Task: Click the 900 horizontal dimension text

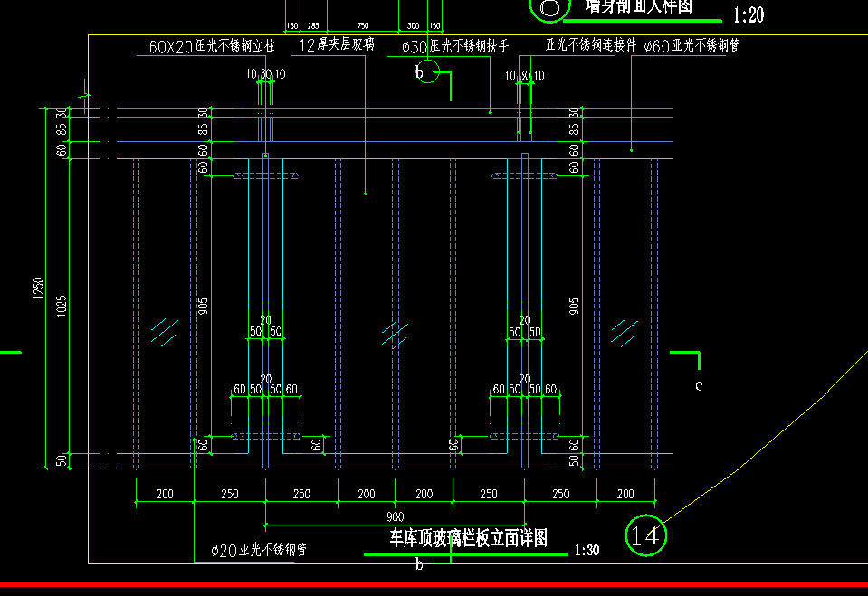Action: click(395, 516)
